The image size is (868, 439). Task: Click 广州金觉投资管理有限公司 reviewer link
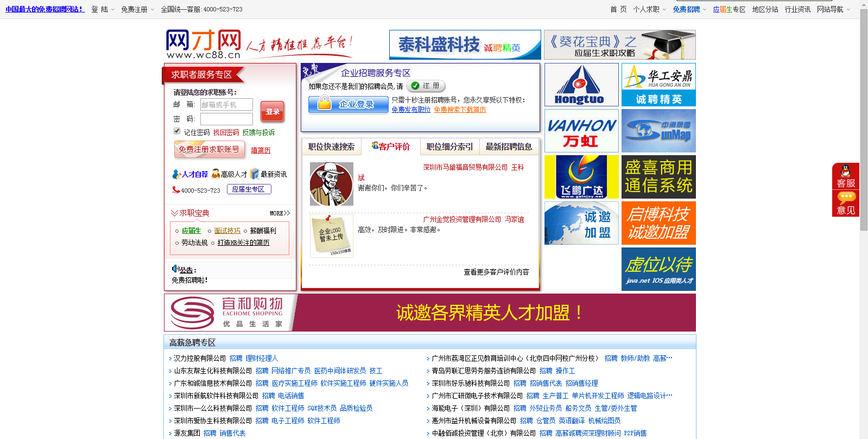(x=462, y=219)
